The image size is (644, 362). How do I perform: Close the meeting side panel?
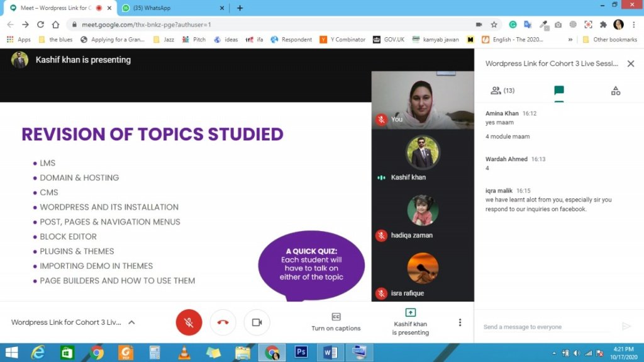(x=631, y=64)
